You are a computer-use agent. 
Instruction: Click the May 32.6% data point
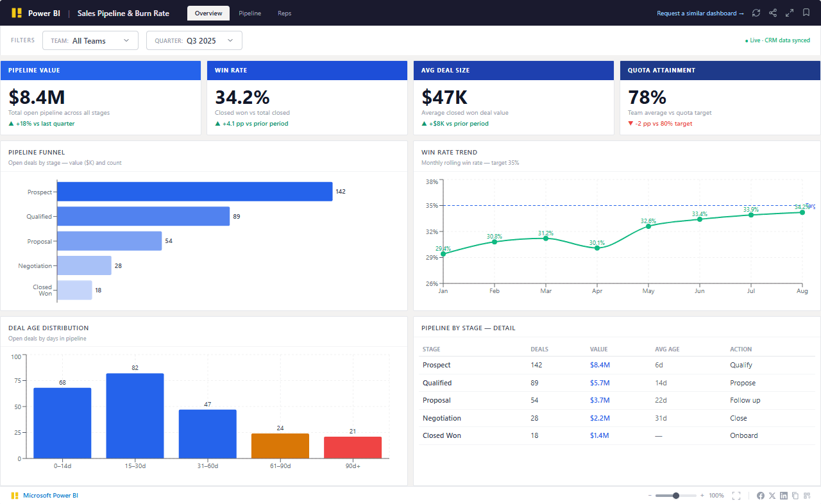[x=648, y=226]
